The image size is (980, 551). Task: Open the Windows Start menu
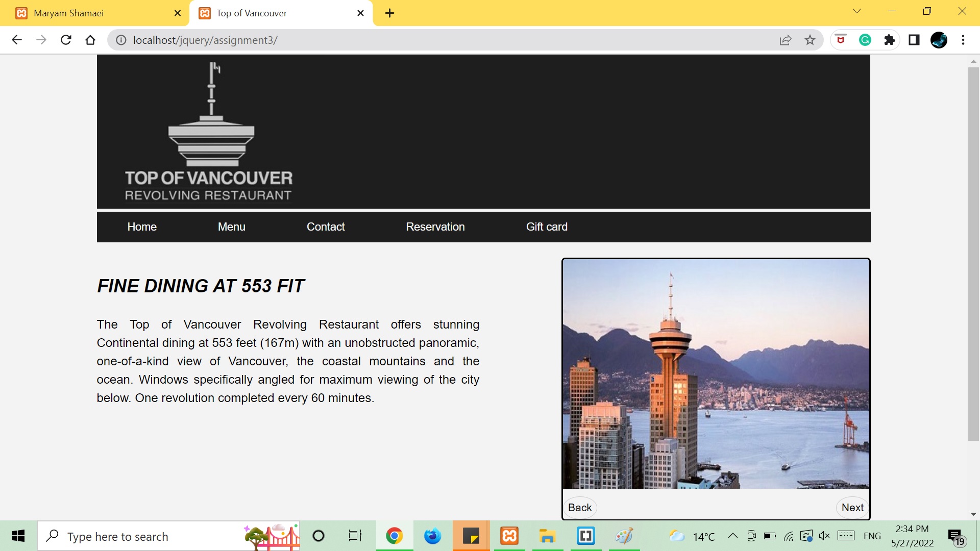(18, 536)
